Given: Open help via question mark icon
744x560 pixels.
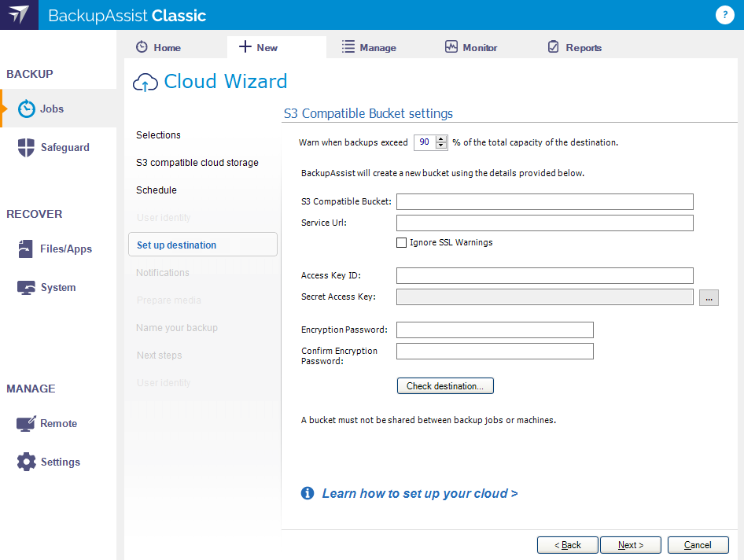Looking at the screenshot, I should click(x=724, y=15).
